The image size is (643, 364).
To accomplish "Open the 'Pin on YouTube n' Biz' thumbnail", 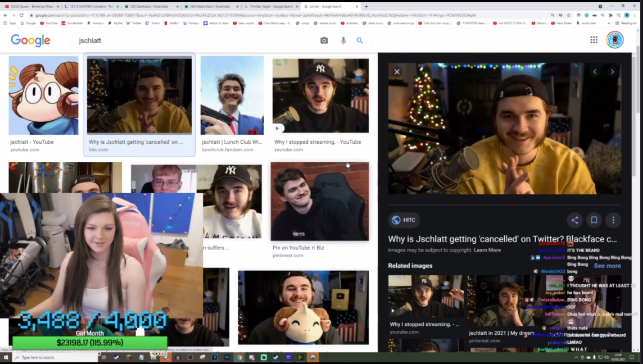I will [x=320, y=201].
